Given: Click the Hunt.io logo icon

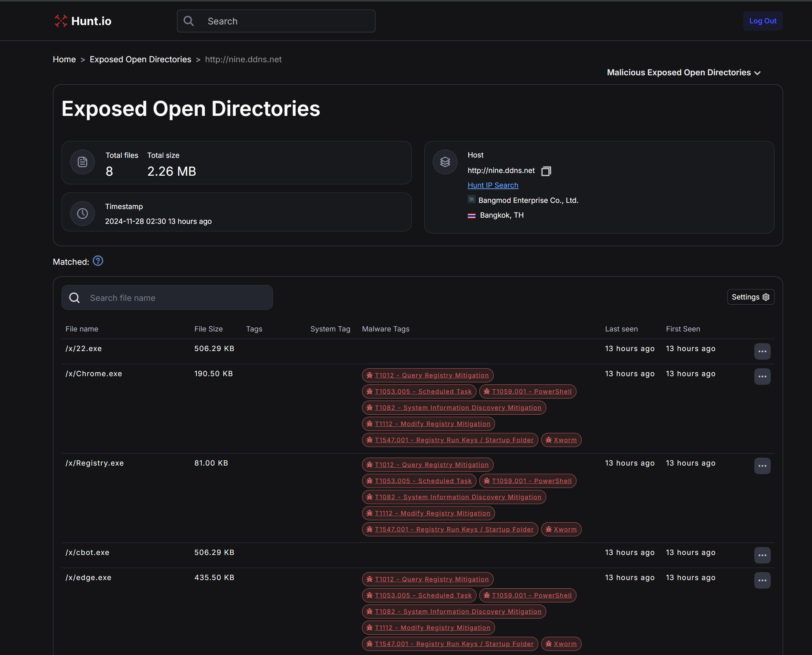Looking at the screenshot, I should tap(61, 21).
